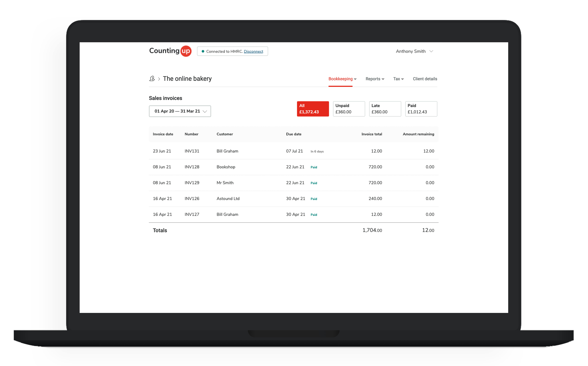Sort by Invoice date column header
The image size is (588, 366).
(x=163, y=134)
